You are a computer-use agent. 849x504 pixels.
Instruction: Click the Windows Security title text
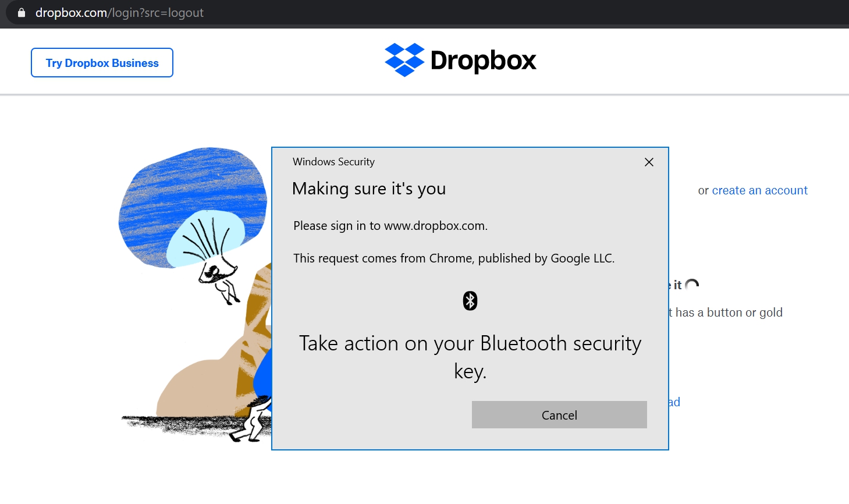(333, 162)
